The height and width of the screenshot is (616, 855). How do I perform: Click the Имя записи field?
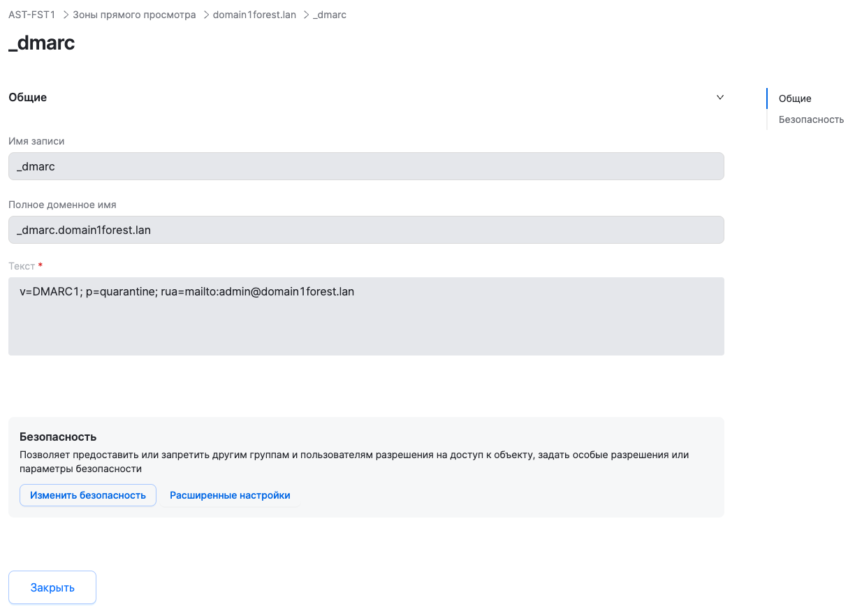(366, 166)
